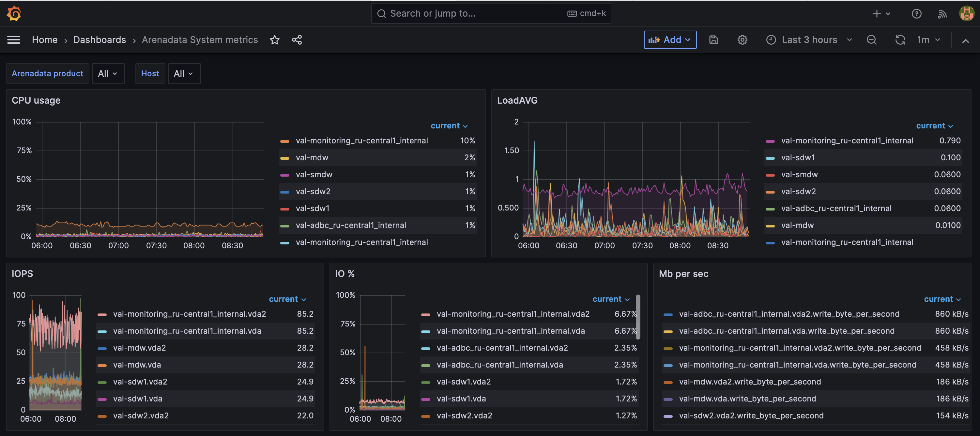Star the Arenadata System metrics dashboard
Viewport: 980px width, 436px height.
point(274,40)
